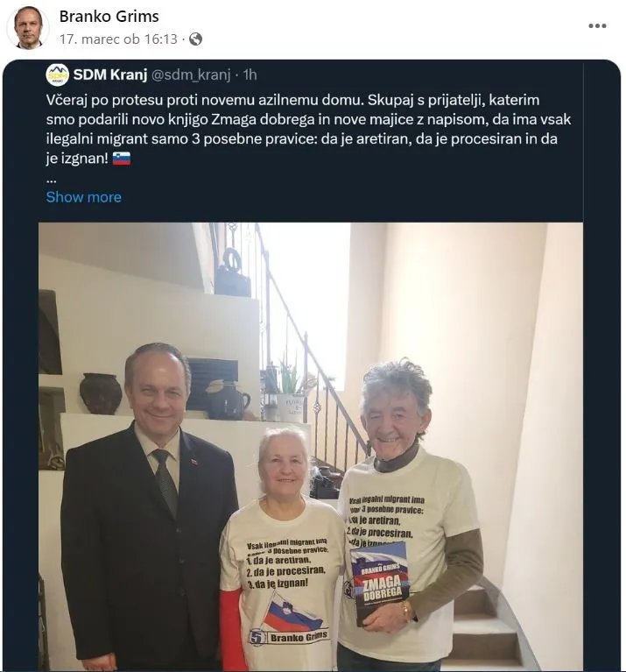
Task: Open the 1h tweet time link
Action: point(250,74)
